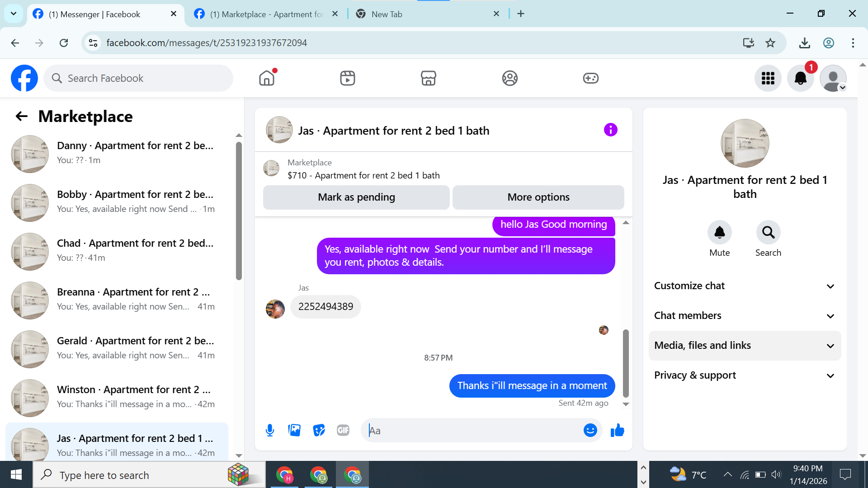Viewport: 868px width, 488px height.
Task: Open Facebook notifications bell
Action: (800, 78)
